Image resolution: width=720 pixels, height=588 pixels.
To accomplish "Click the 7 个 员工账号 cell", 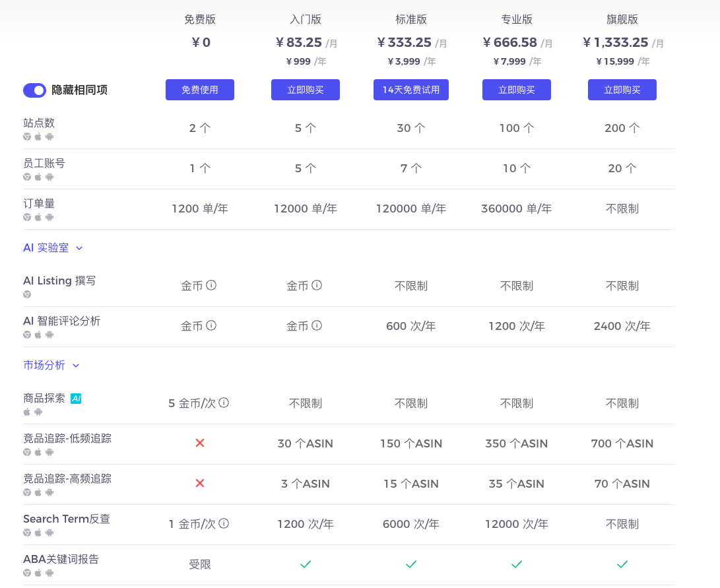I will [411, 168].
